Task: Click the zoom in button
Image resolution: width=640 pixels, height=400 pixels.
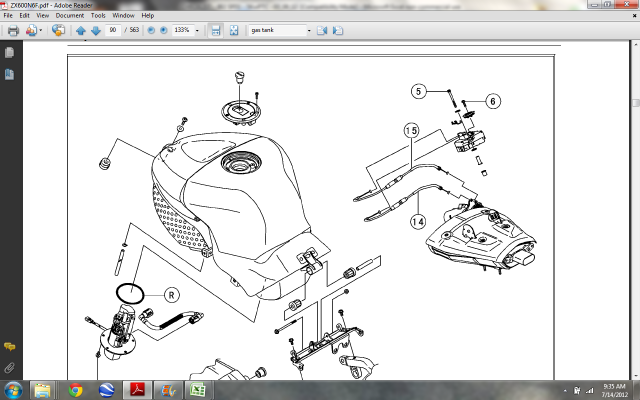Action: (163, 31)
